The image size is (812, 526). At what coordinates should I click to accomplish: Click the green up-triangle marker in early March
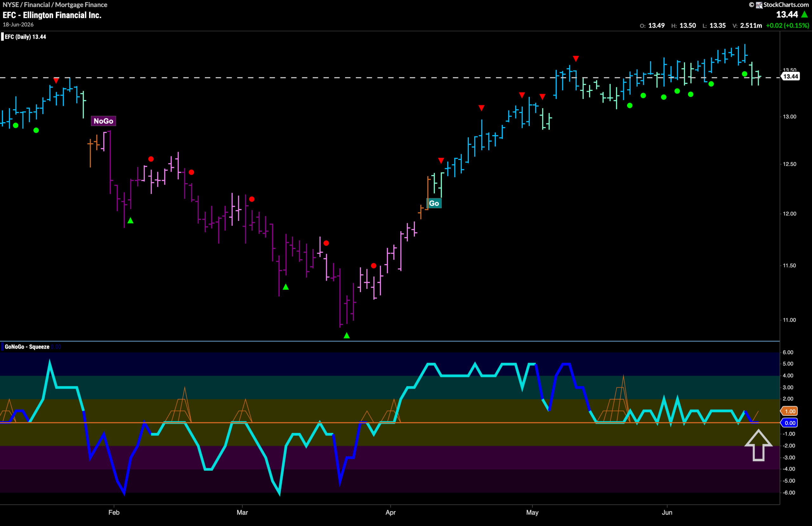pos(286,287)
